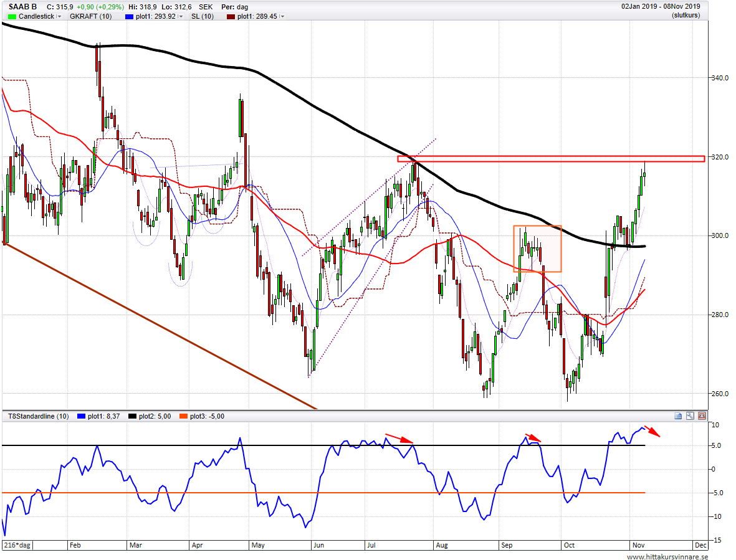
Task: Click the SEK currency label
Action: tap(206, 7)
